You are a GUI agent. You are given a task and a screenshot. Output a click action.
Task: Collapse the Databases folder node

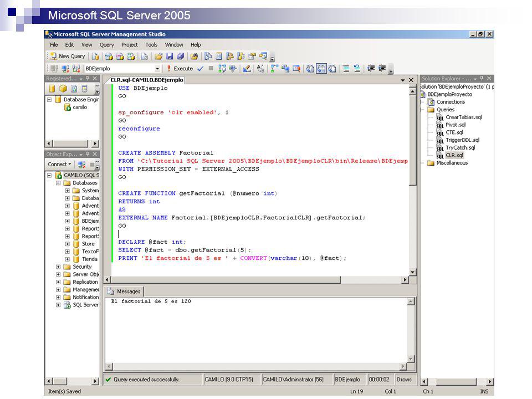[x=58, y=183]
